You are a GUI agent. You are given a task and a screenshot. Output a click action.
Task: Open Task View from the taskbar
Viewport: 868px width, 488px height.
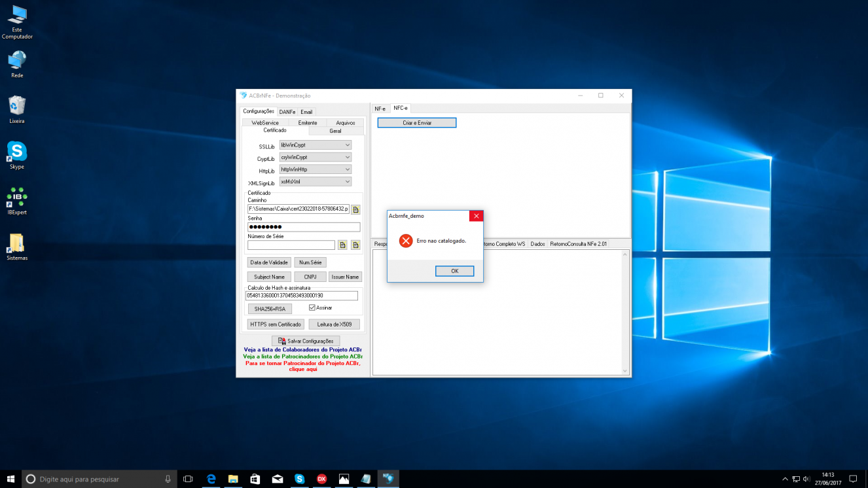click(x=188, y=479)
